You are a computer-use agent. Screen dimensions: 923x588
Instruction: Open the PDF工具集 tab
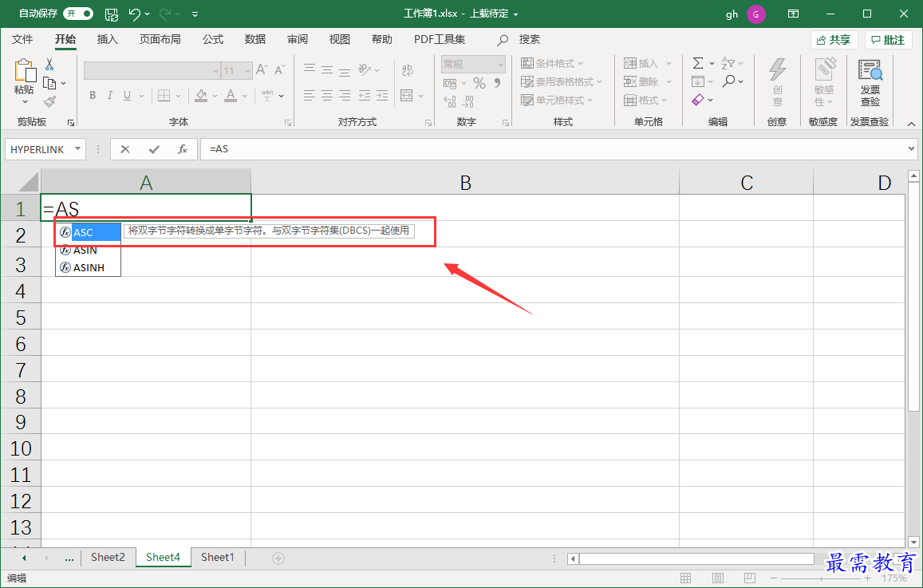(x=439, y=39)
